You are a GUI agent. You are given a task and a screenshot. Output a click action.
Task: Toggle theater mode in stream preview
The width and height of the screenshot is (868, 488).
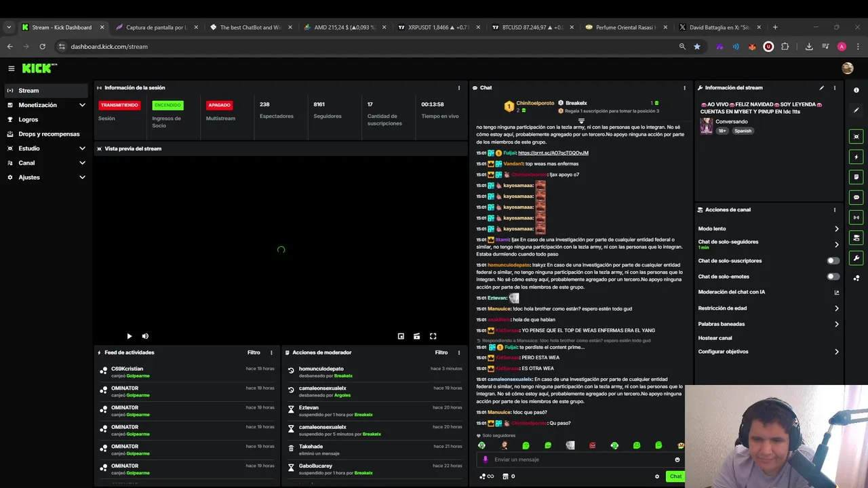click(416, 336)
